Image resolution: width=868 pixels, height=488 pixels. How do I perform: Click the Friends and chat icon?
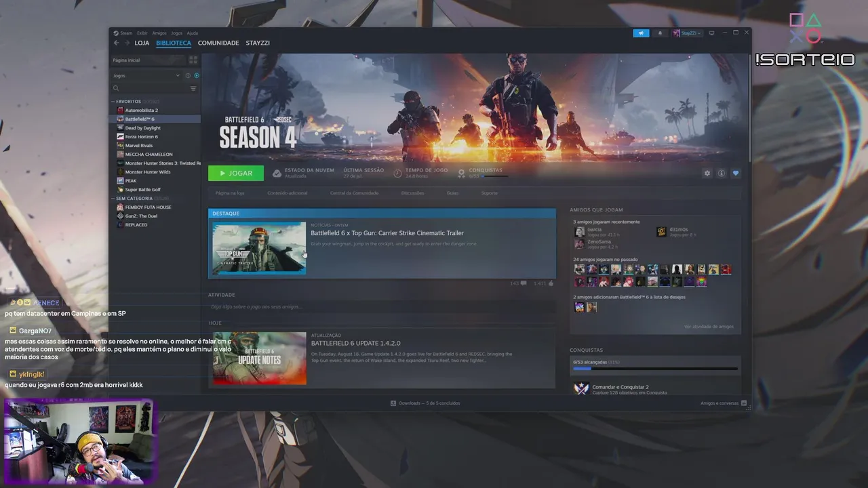(744, 403)
